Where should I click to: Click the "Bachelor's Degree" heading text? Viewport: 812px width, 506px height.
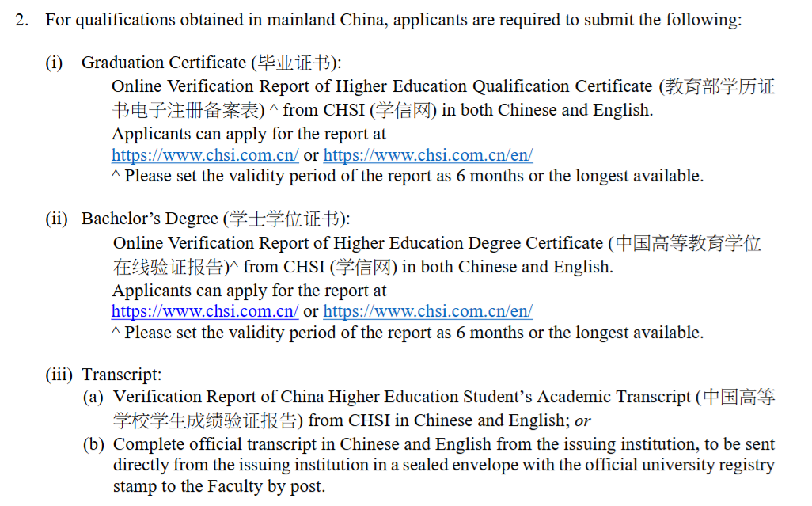(x=150, y=219)
